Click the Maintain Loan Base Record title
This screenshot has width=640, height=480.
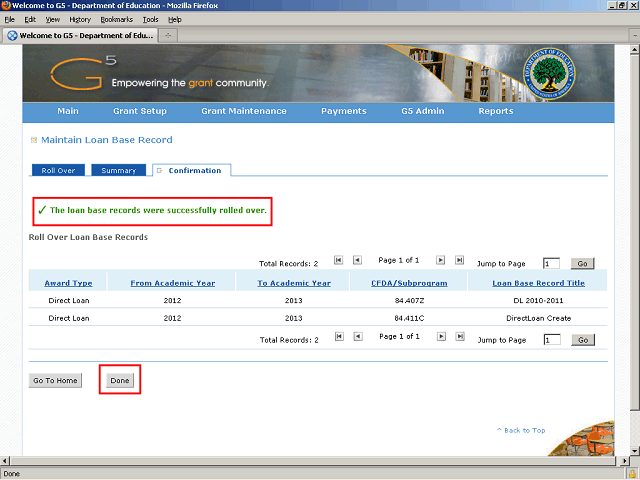click(x=107, y=140)
